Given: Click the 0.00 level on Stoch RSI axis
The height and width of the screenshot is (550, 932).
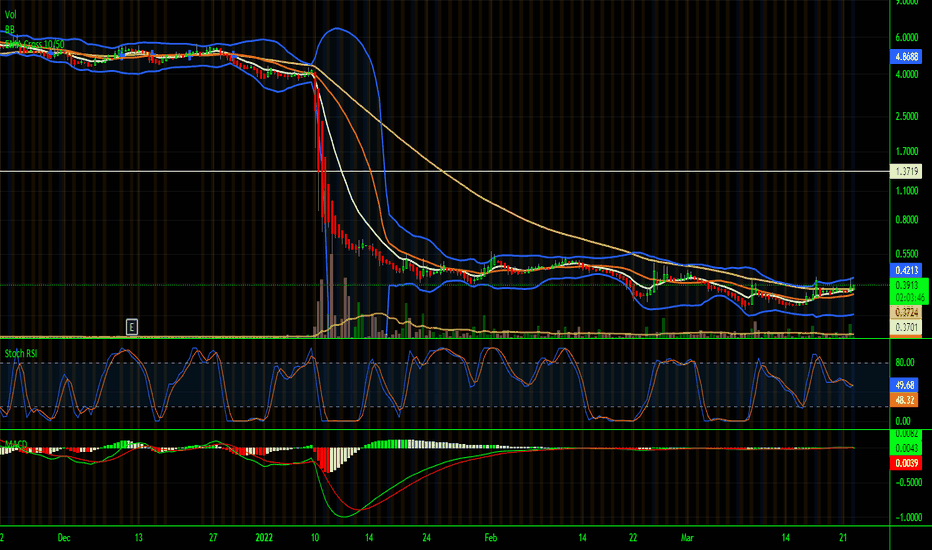Looking at the screenshot, I should click(x=903, y=421).
